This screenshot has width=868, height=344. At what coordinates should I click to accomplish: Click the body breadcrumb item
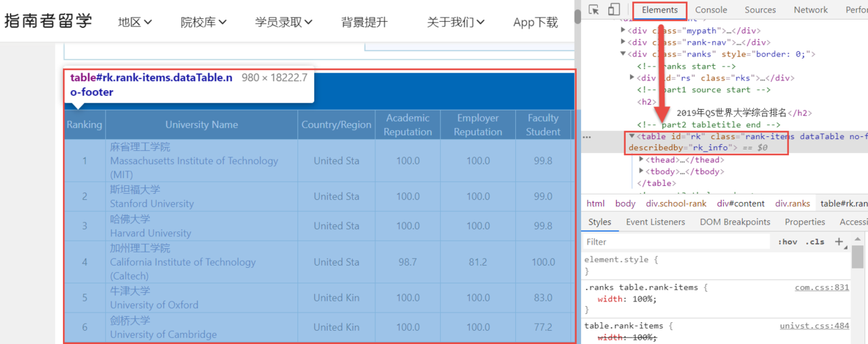point(625,203)
